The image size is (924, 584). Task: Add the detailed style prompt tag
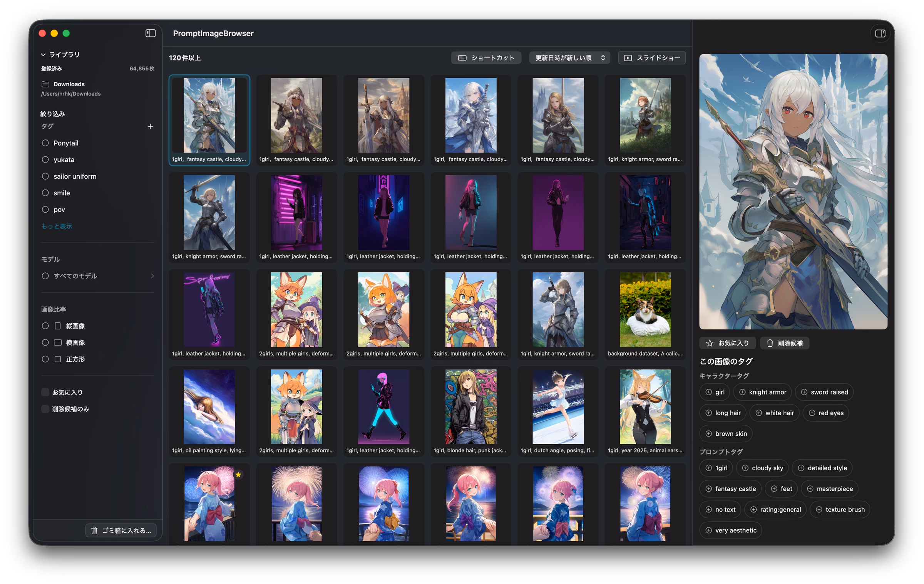[822, 468]
